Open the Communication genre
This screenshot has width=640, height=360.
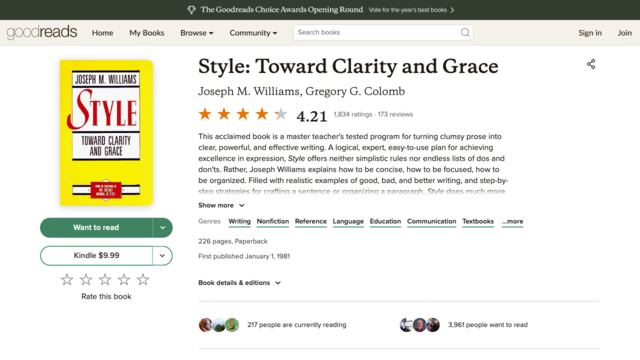click(431, 221)
